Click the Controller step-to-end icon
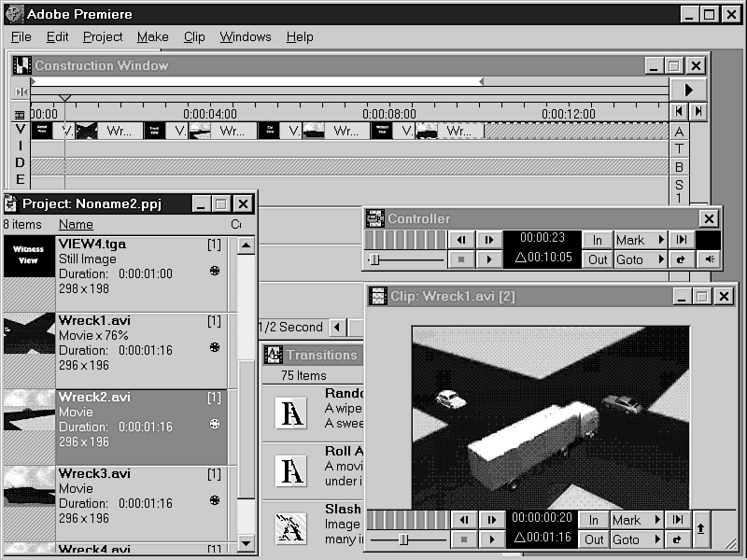 click(682, 240)
